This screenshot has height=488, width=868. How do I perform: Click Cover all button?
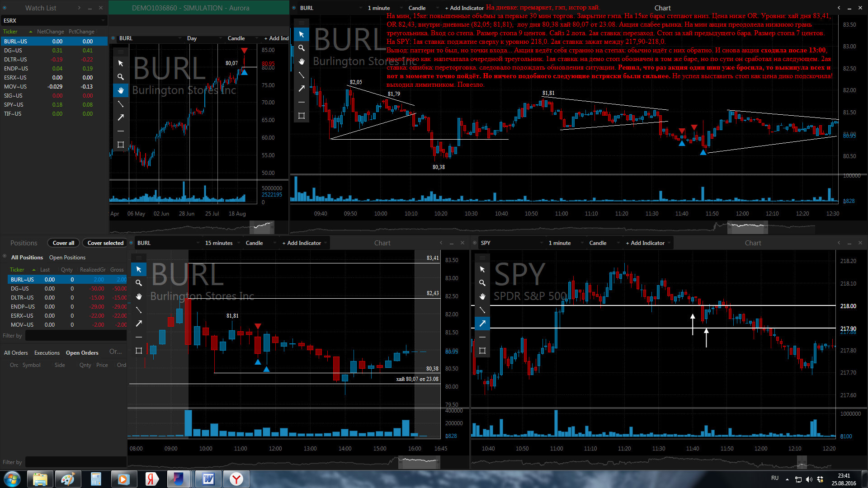point(63,243)
